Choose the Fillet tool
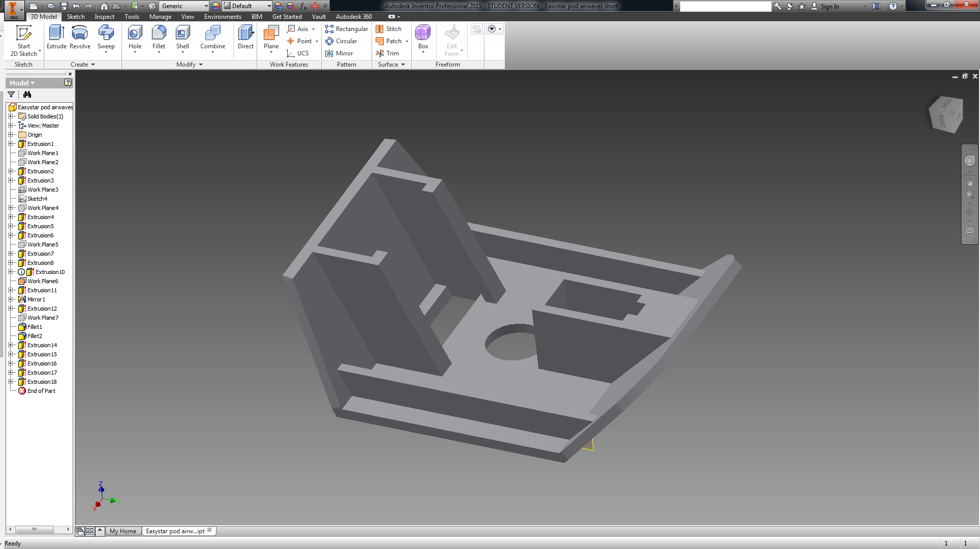 point(159,38)
